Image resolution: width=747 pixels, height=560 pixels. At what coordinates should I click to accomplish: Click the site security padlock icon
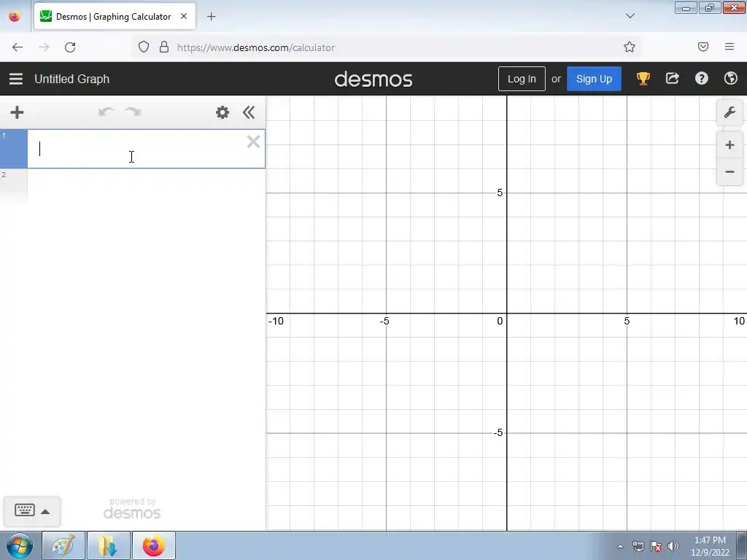[x=164, y=47]
